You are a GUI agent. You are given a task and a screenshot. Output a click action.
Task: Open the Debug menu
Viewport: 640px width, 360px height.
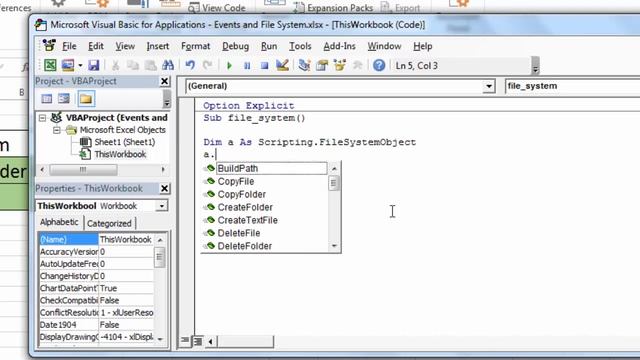pos(235,46)
